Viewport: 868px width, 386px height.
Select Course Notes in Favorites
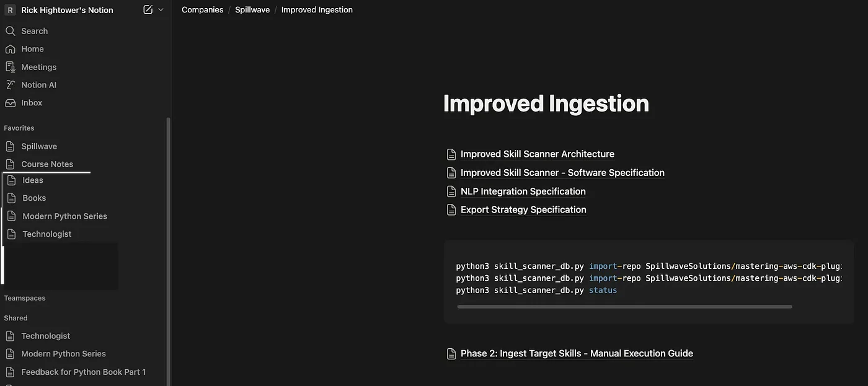(x=47, y=164)
